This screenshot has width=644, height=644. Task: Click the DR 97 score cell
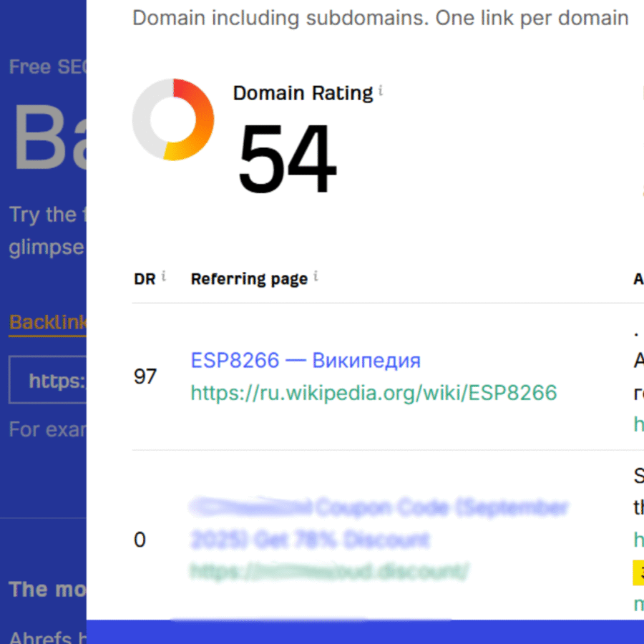[x=145, y=376]
